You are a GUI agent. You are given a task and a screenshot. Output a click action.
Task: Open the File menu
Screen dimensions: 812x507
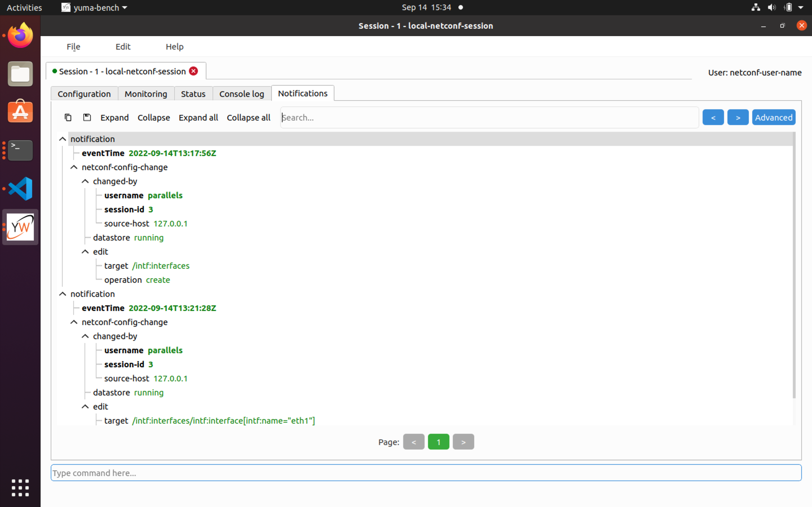tap(73, 46)
